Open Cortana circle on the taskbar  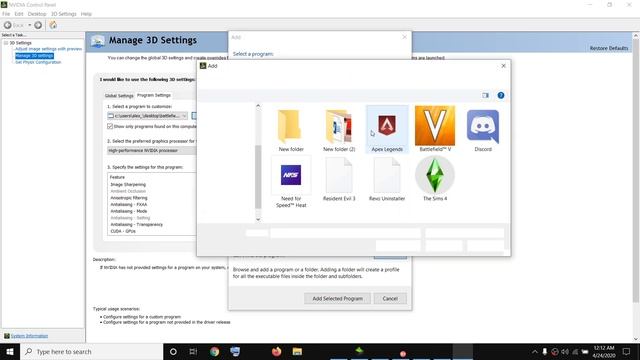point(173,351)
